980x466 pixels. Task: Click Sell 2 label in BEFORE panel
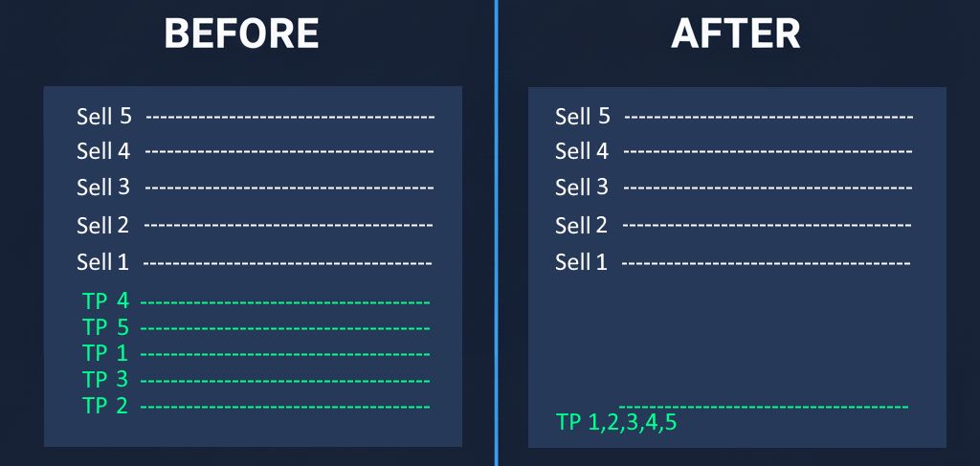[103, 226]
